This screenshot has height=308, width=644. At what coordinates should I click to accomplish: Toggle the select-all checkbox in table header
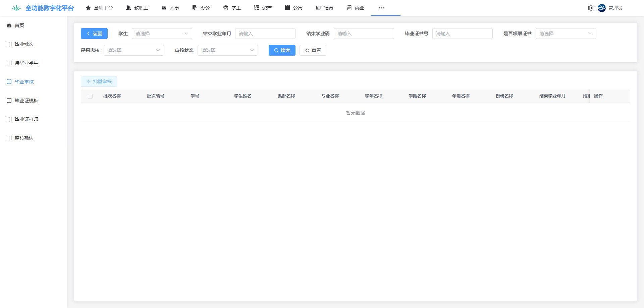tap(90, 96)
